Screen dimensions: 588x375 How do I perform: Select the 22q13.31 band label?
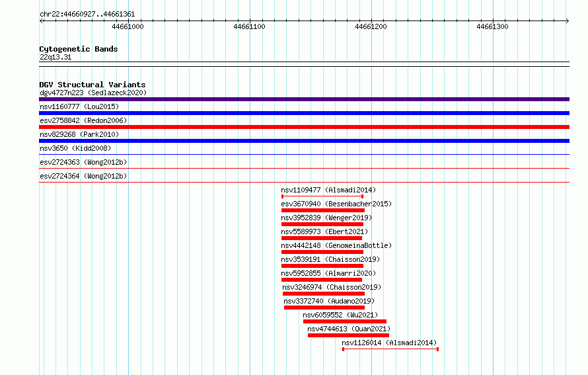[x=55, y=57]
